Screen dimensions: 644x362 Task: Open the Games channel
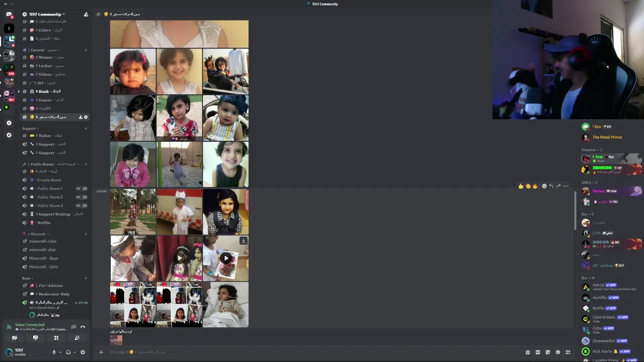pos(55,100)
